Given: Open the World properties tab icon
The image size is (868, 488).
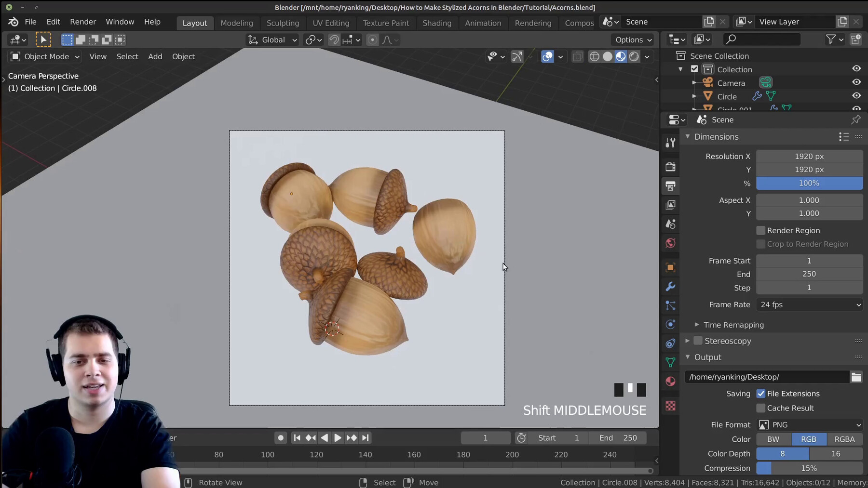Looking at the screenshot, I should [670, 243].
